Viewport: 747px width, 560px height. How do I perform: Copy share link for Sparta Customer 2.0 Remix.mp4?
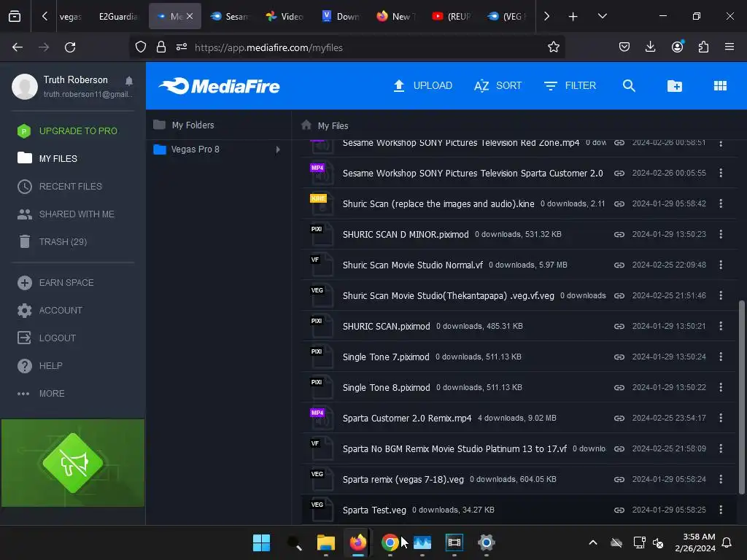click(619, 418)
